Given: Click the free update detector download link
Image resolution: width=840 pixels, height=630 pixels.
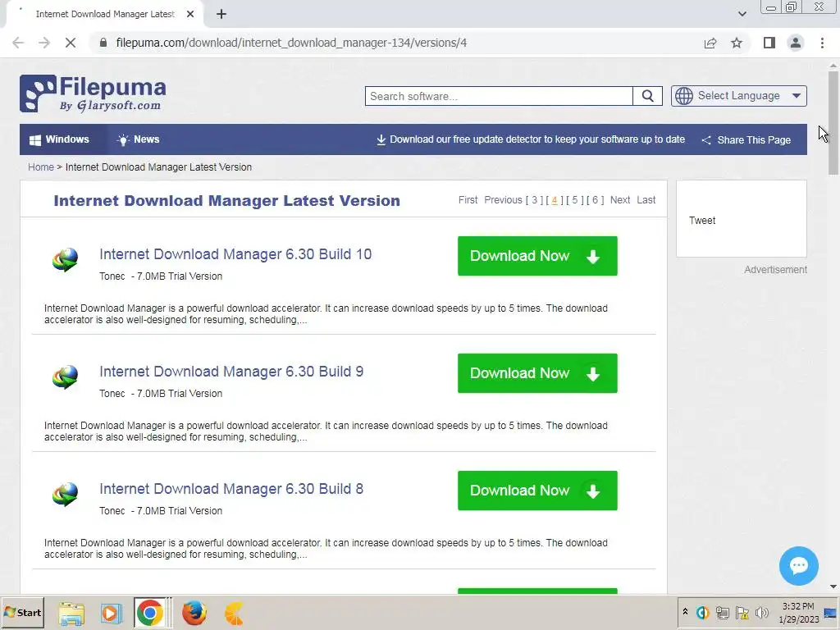Looking at the screenshot, I should click(531, 139).
